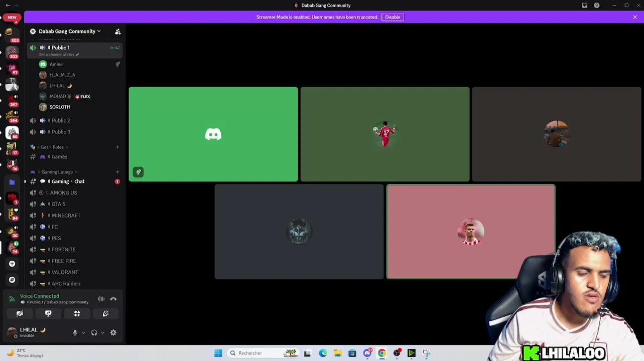The height and width of the screenshot is (361, 644).
Task: Join the Public 3 voice channel
Action: (x=75, y=132)
